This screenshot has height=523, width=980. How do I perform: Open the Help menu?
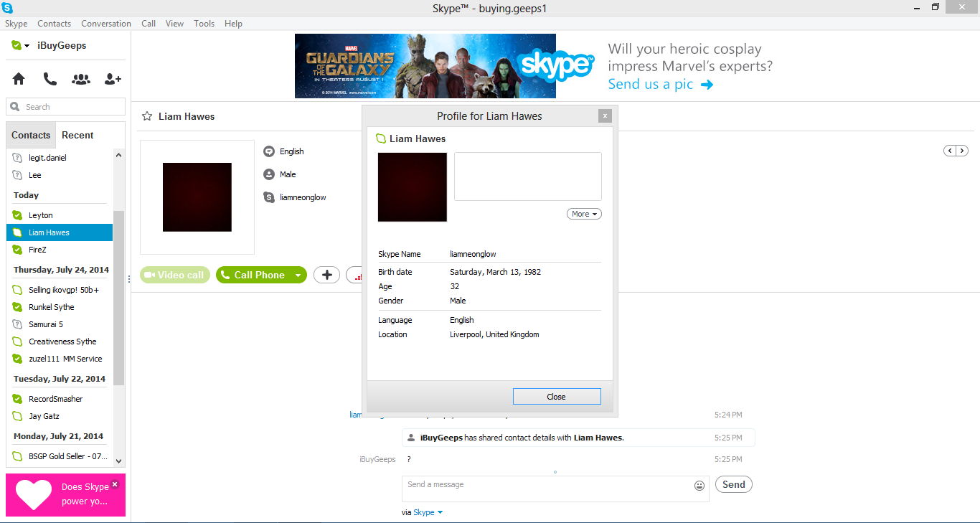pos(233,24)
